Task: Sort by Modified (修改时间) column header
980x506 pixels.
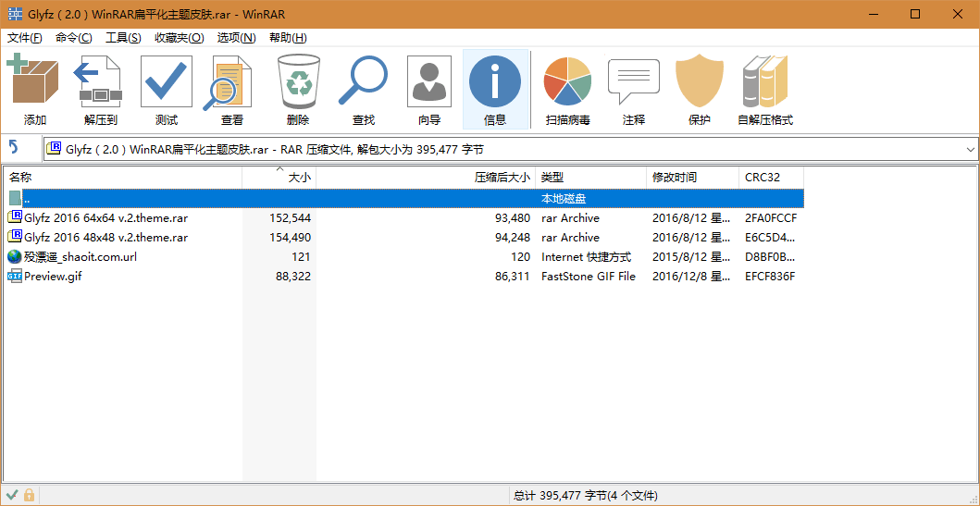Action: point(692,178)
